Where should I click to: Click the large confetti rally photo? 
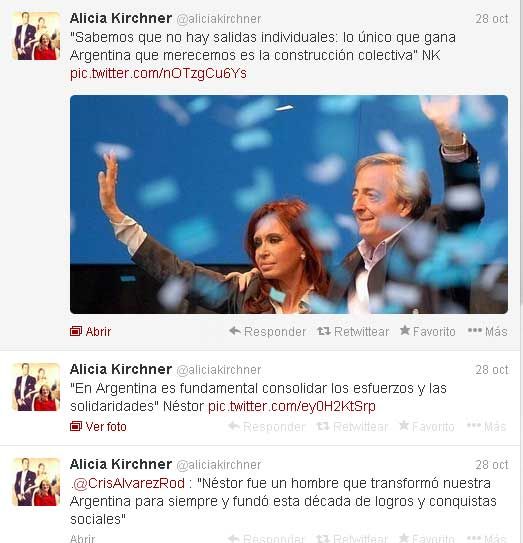pyautogui.click(x=289, y=204)
